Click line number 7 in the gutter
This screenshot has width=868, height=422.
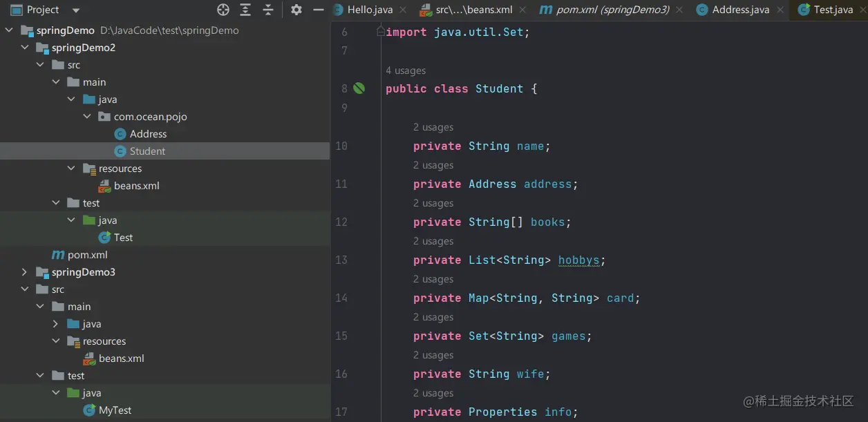tap(345, 51)
